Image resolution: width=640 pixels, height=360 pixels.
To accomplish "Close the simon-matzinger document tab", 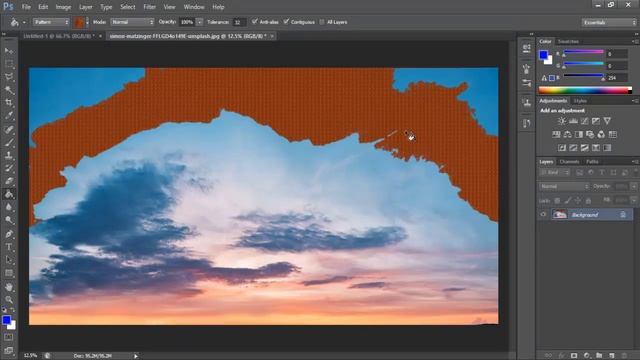I will tap(272, 36).
